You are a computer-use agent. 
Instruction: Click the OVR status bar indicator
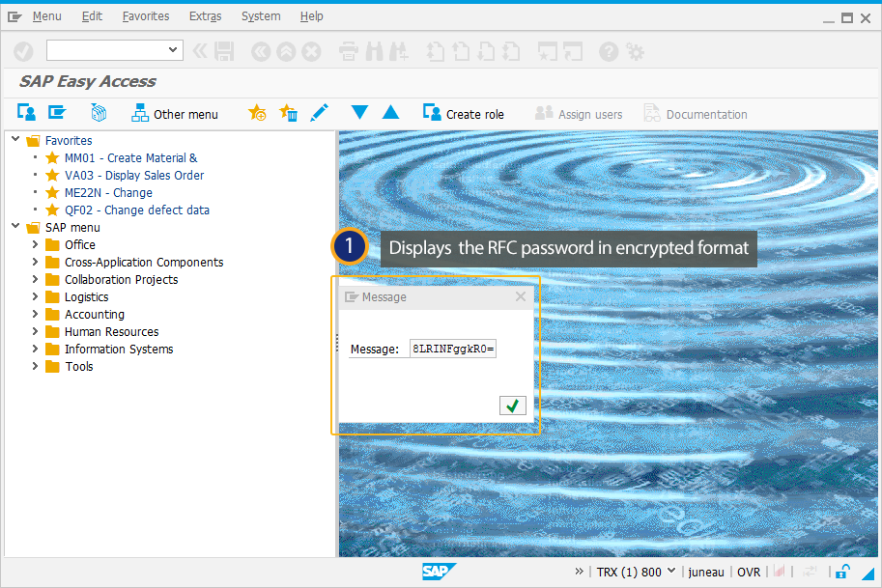click(x=749, y=572)
